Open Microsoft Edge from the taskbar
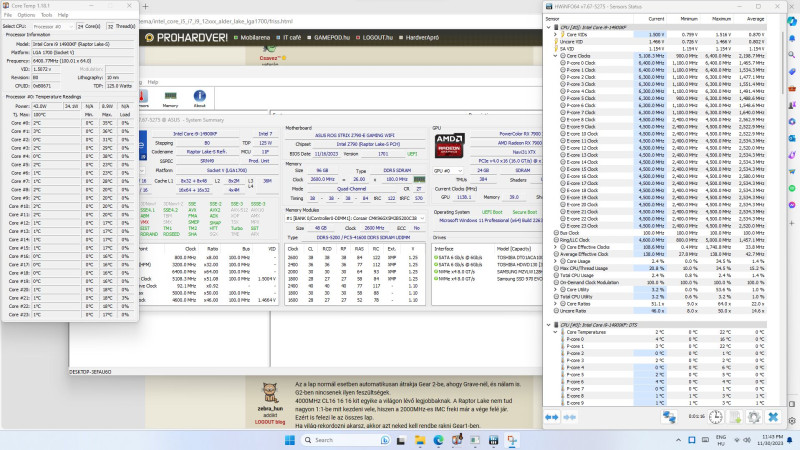800x450 pixels. (x=438, y=440)
